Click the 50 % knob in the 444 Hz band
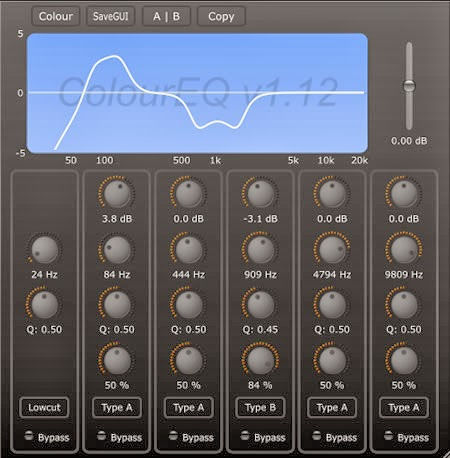 [189, 361]
